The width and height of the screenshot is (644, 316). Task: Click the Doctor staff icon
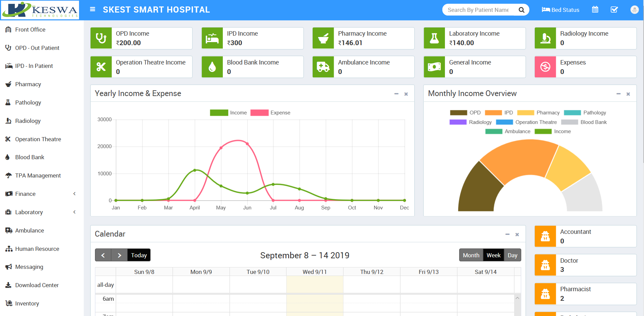coord(545,265)
